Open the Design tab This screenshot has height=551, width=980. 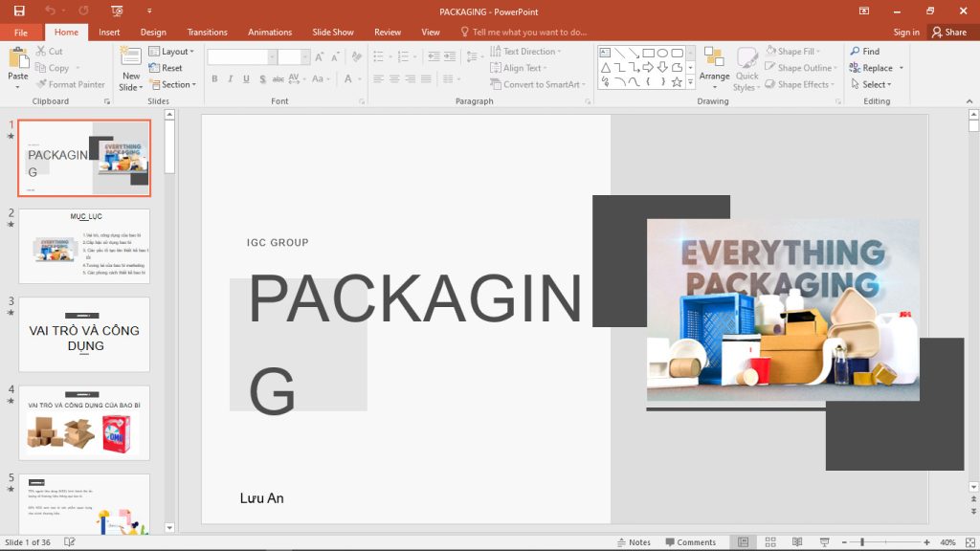(153, 32)
